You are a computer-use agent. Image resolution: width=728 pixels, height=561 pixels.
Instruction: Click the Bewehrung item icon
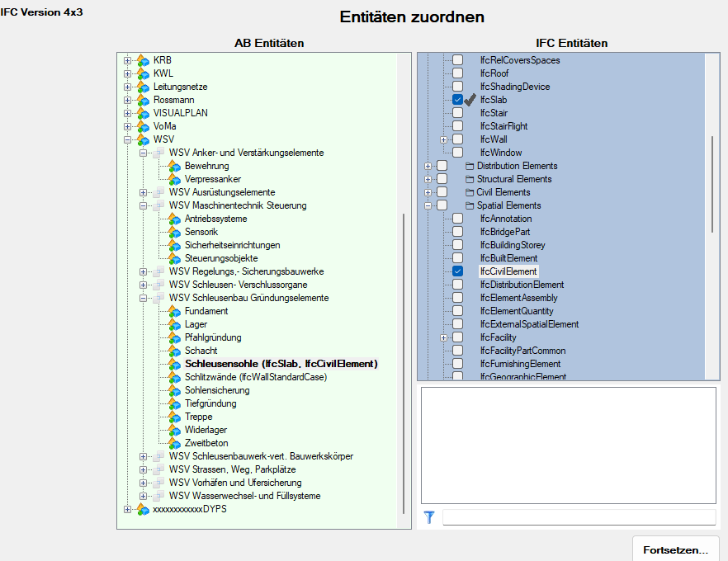pyautogui.click(x=174, y=166)
